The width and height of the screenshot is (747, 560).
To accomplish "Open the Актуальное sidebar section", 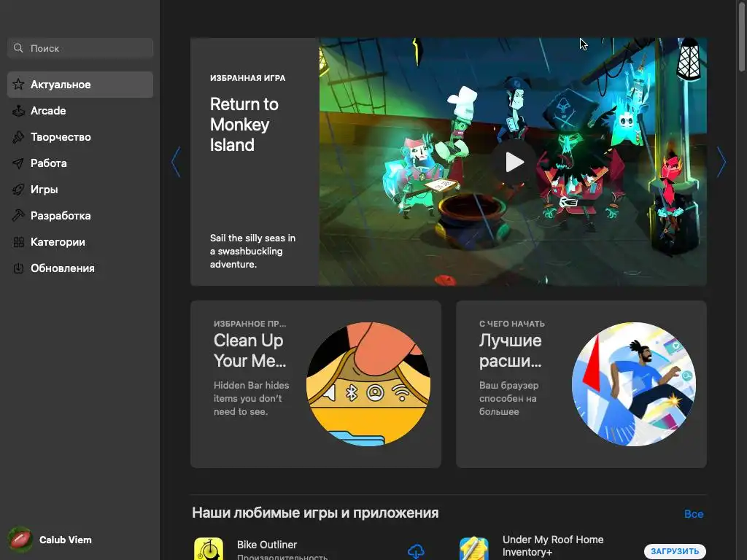I will (80, 85).
